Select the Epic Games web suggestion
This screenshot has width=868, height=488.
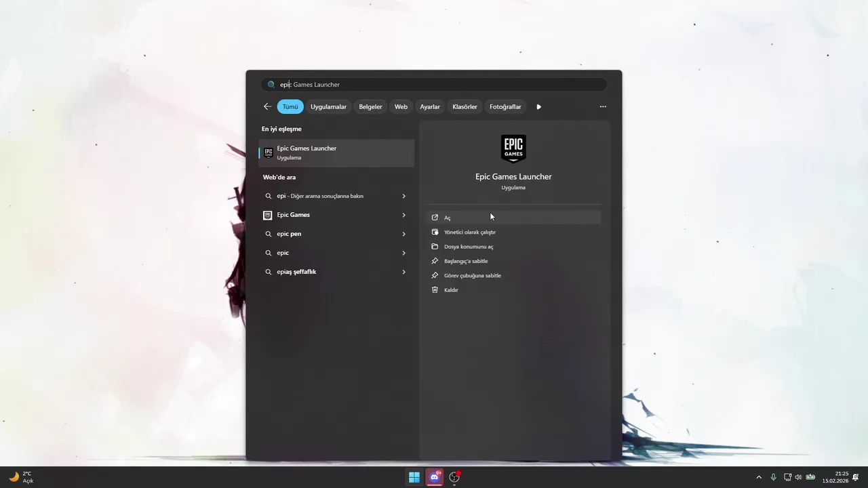pos(336,215)
